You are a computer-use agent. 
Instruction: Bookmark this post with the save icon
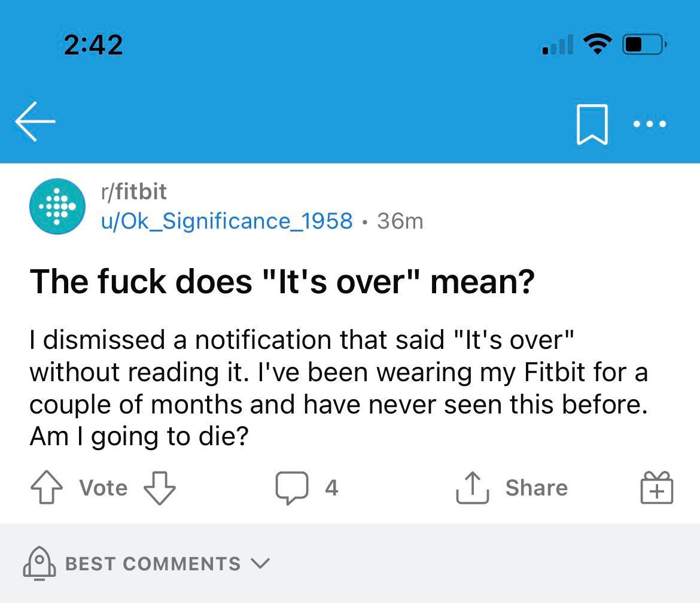point(592,124)
